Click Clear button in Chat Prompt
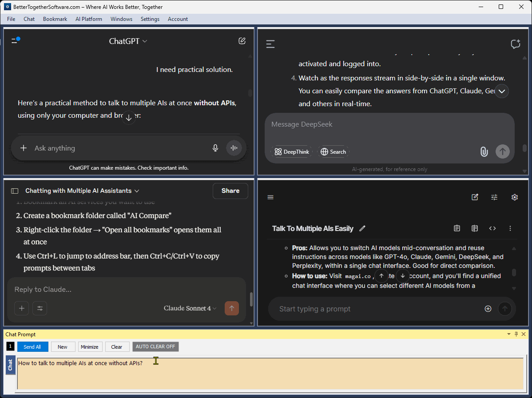The width and height of the screenshot is (532, 398). tap(117, 347)
